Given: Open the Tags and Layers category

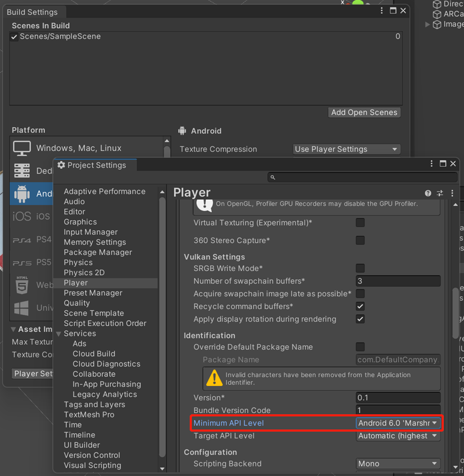Looking at the screenshot, I should 94,404.
